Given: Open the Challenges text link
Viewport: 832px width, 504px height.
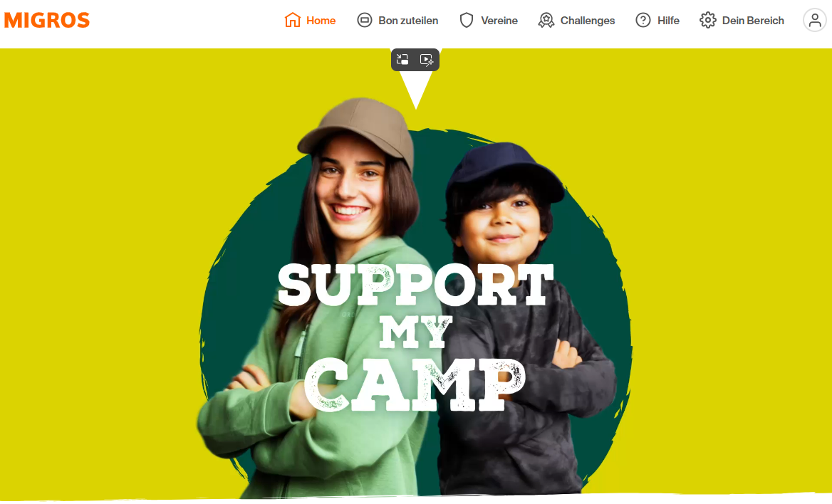Looking at the screenshot, I should (588, 21).
